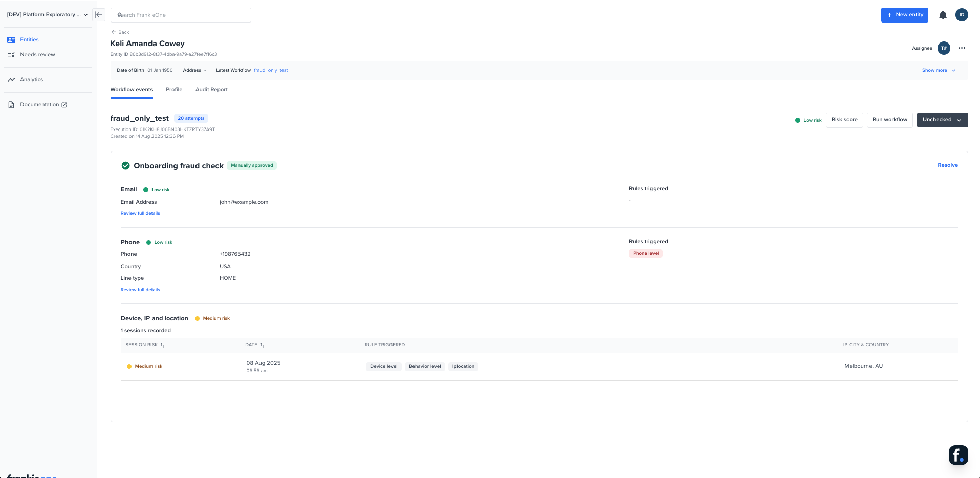Open the notifications bell
Viewport: 980px width, 478px height.
pyautogui.click(x=943, y=15)
